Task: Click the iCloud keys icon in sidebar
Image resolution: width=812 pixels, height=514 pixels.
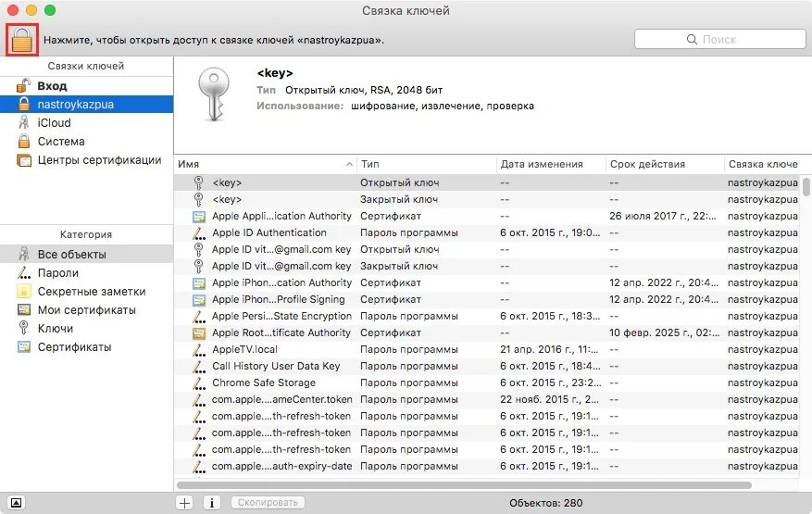Action: (x=24, y=123)
